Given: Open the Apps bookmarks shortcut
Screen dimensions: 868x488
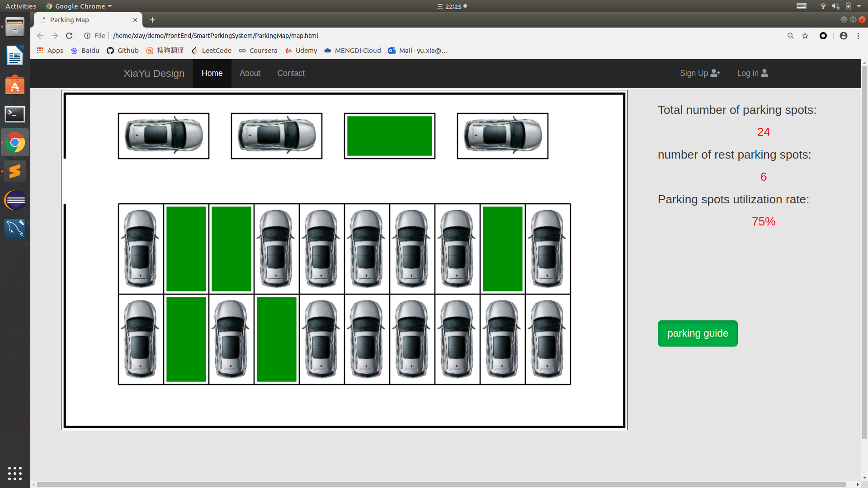Looking at the screenshot, I should tap(50, 51).
